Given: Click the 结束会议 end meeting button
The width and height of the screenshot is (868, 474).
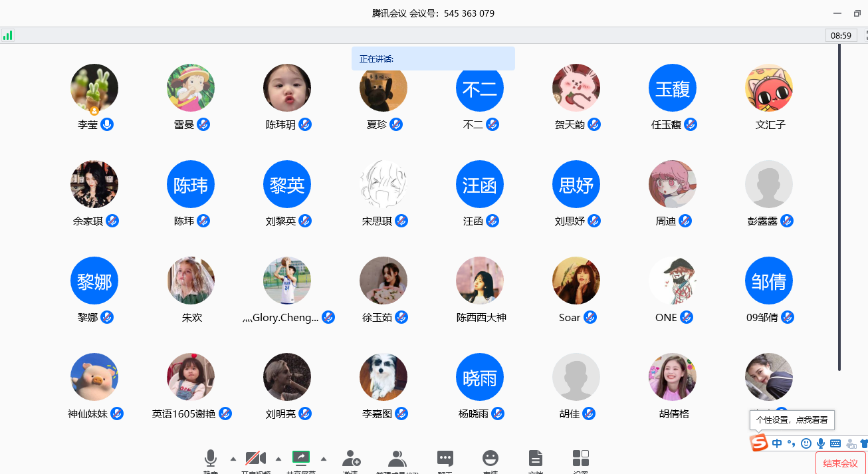Looking at the screenshot, I should [x=840, y=463].
